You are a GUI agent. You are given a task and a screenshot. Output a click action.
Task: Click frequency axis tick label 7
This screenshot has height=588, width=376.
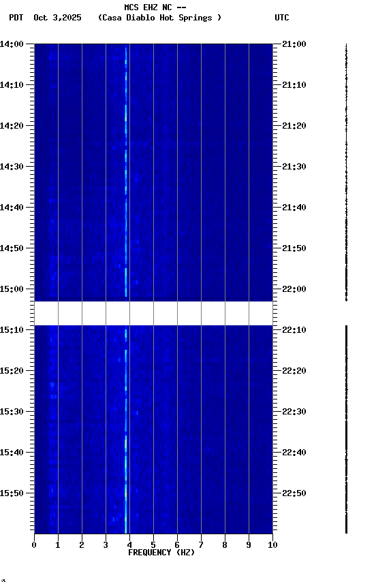(x=201, y=545)
